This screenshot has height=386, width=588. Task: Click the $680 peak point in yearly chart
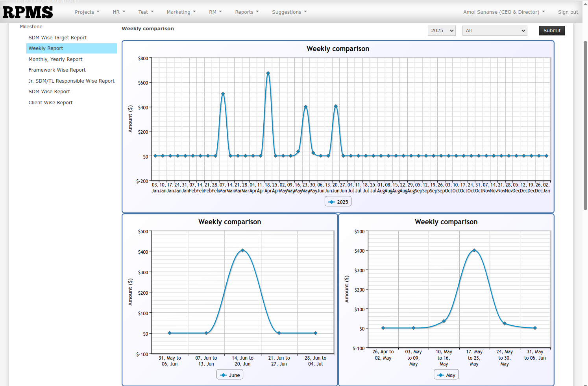268,73
